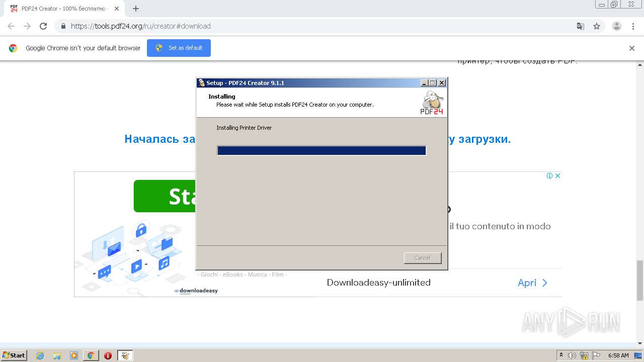Viewport: 644px width, 362px height.
Task: Click Cancel in the PDF24 Setup dialog
Action: (x=423, y=258)
